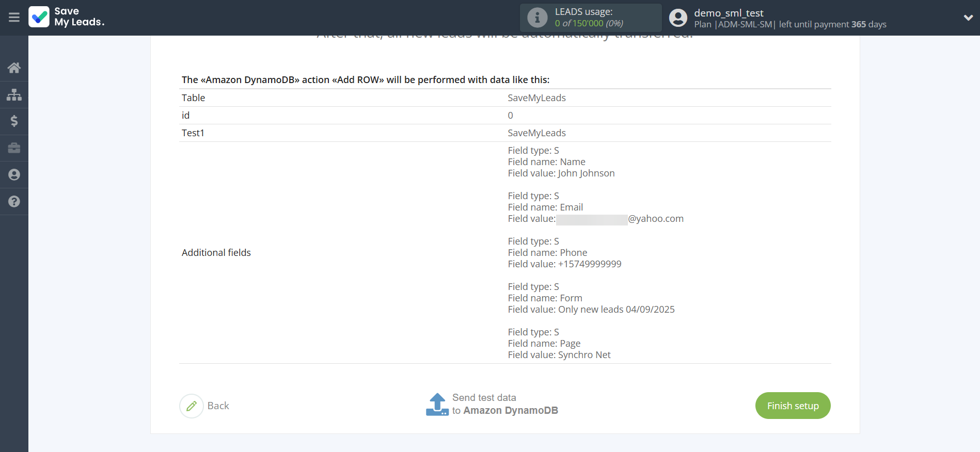Expand the account dropdown chevron
980x452 pixels.
pyautogui.click(x=968, y=18)
